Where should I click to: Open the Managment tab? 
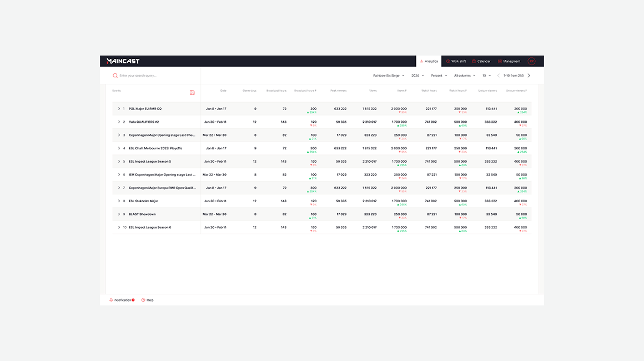tap(509, 61)
